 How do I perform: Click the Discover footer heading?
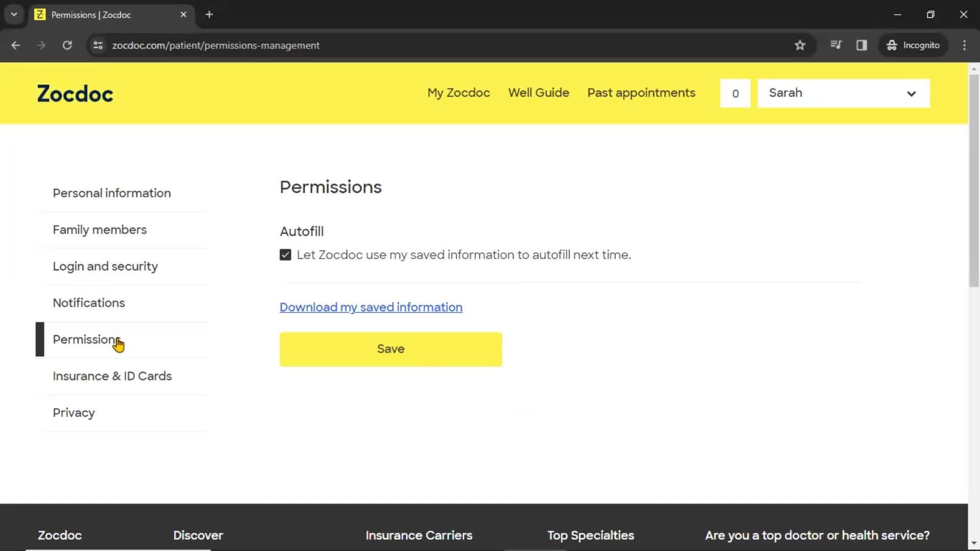pos(198,536)
